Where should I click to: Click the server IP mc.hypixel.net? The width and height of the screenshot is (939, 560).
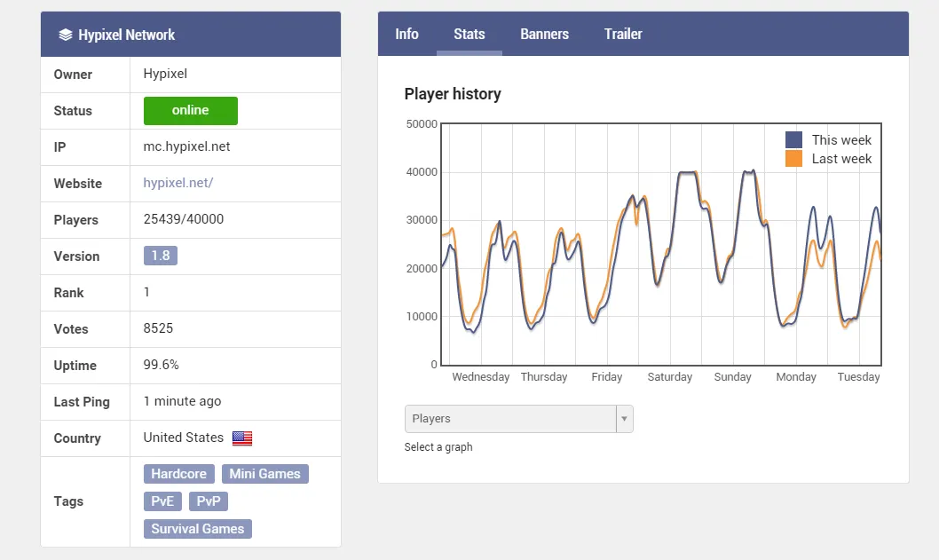click(x=186, y=146)
